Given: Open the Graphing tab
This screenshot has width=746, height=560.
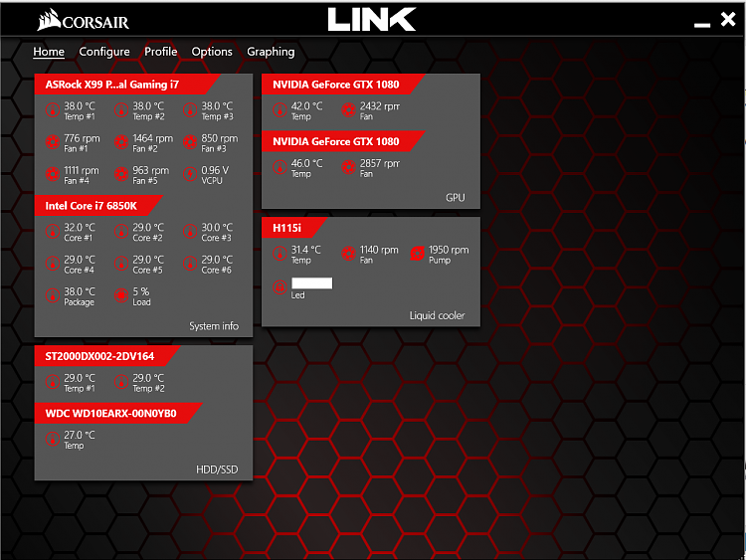Looking at the screenshot, I should (x=271, y=52).
